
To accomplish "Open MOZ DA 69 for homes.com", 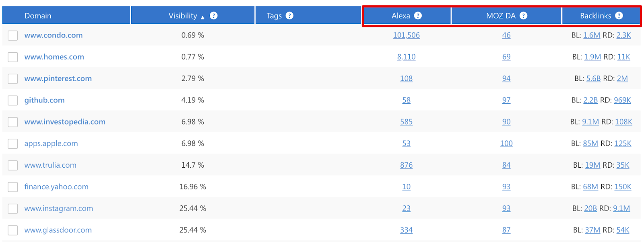I will 506,57.
